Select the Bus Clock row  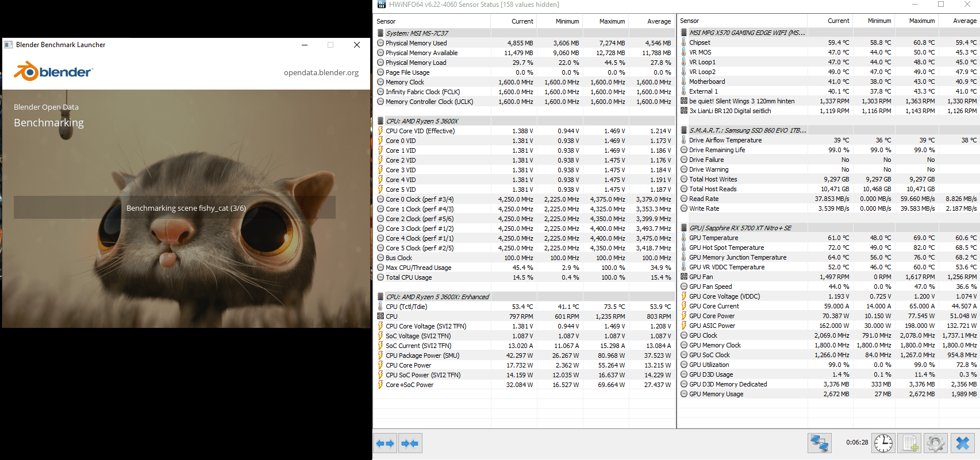click(x=524, y=258)
